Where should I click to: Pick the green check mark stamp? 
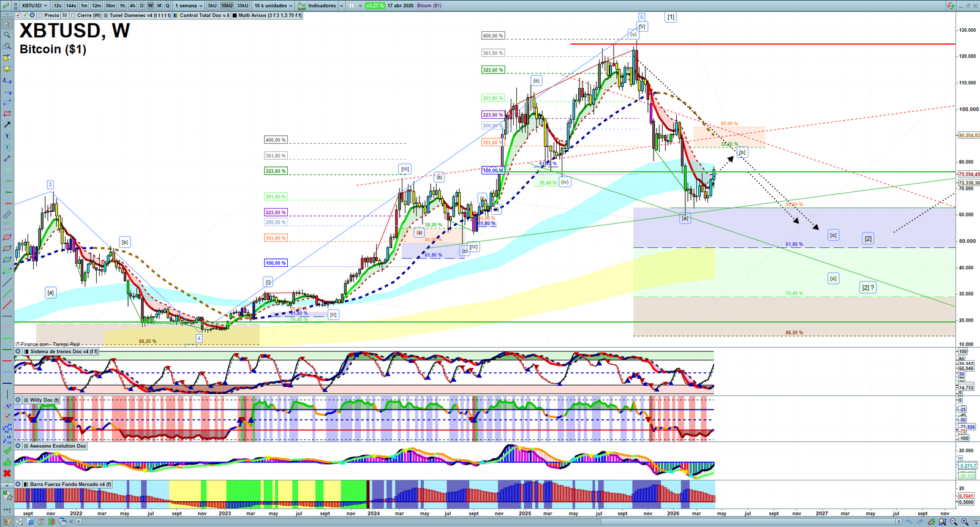(7, 451)
